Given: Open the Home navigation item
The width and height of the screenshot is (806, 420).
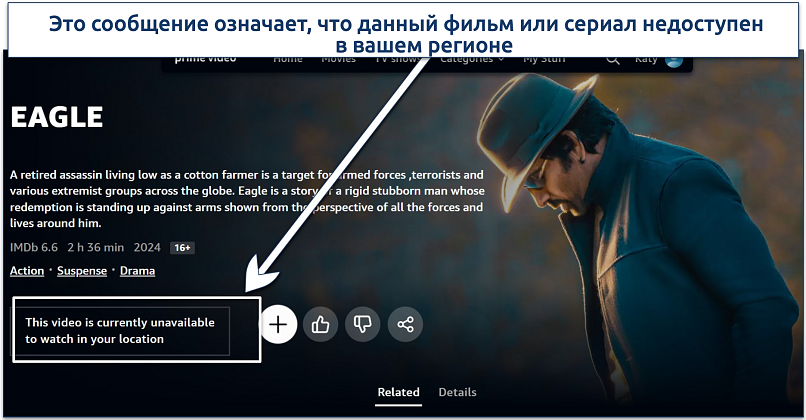Looking at the screenshot, I should [287, 60].
